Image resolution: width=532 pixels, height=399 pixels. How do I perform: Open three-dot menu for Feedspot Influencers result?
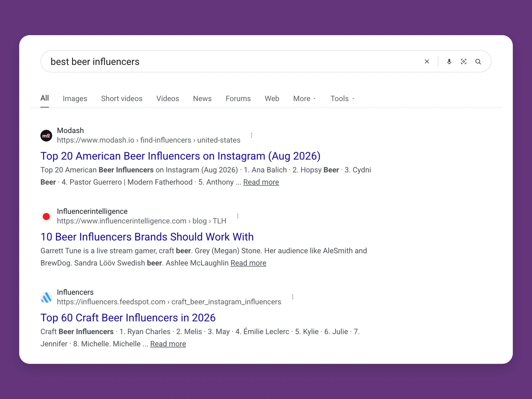coord(293,297)
